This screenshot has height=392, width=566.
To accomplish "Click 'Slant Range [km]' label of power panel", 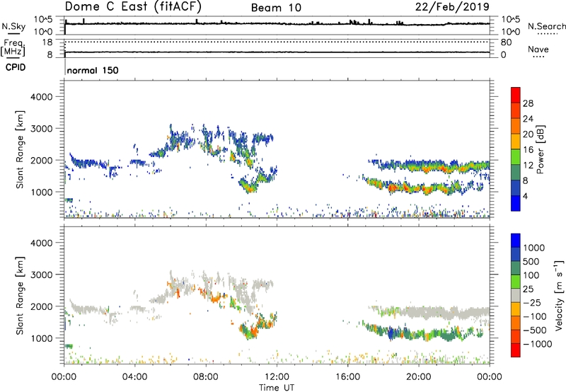I will pos(20,149).
